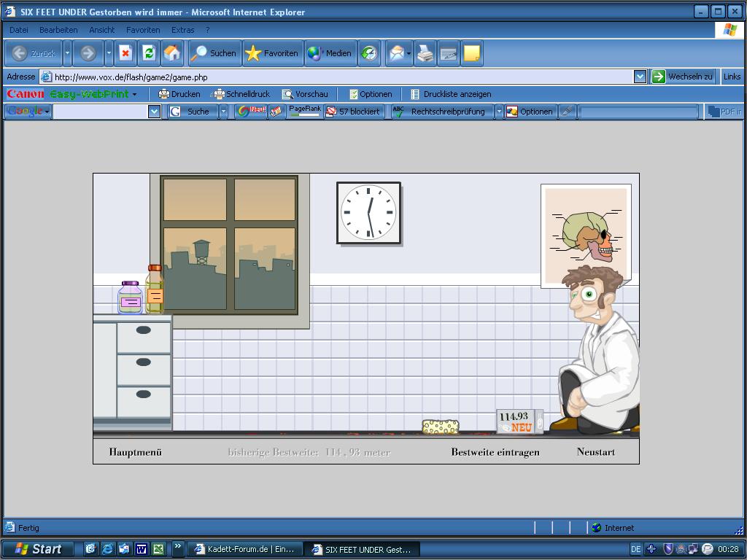Toggle the 57 blockiert popup blocker

click(x=353, y=112)
